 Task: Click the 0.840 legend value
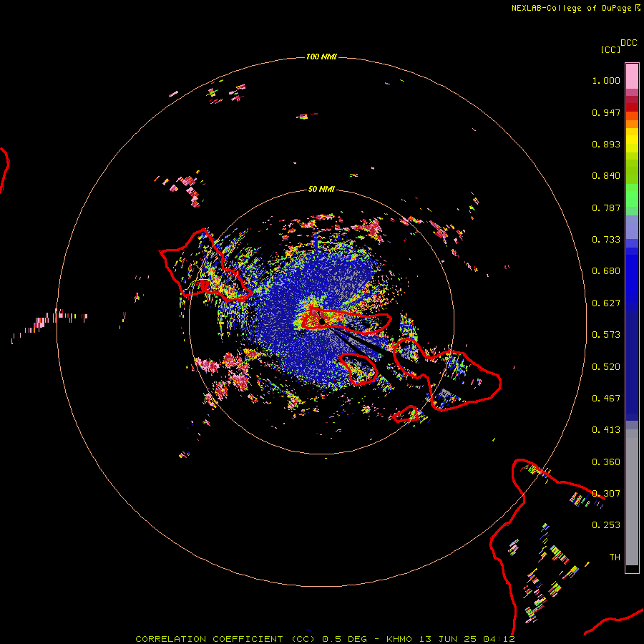606,176
